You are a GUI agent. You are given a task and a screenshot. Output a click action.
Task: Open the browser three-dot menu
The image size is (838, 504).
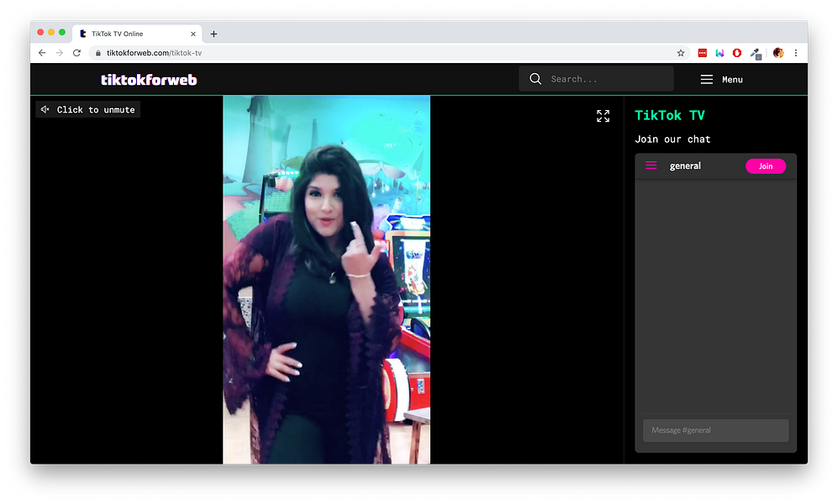point(796,52)
